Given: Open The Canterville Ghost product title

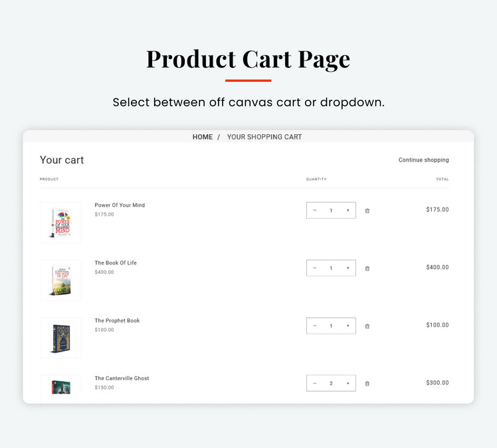Looking at the screenshot, I should point(122,378).
